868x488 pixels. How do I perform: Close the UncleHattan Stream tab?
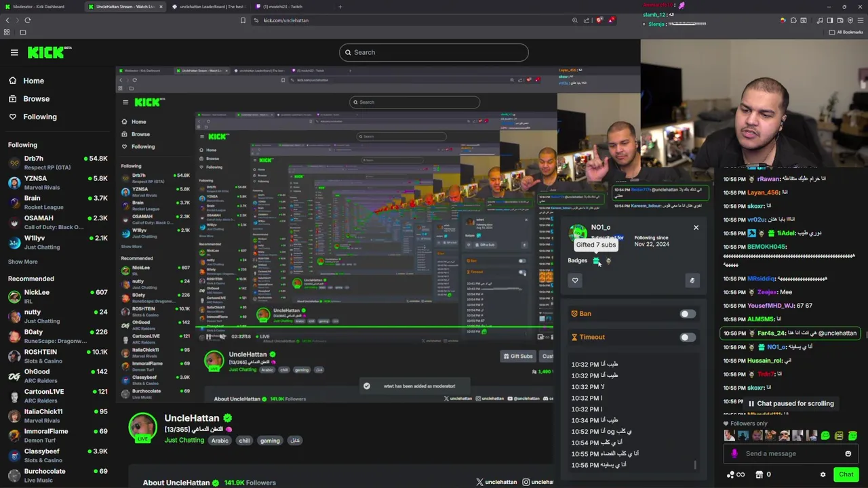click(x=161, y=7)
